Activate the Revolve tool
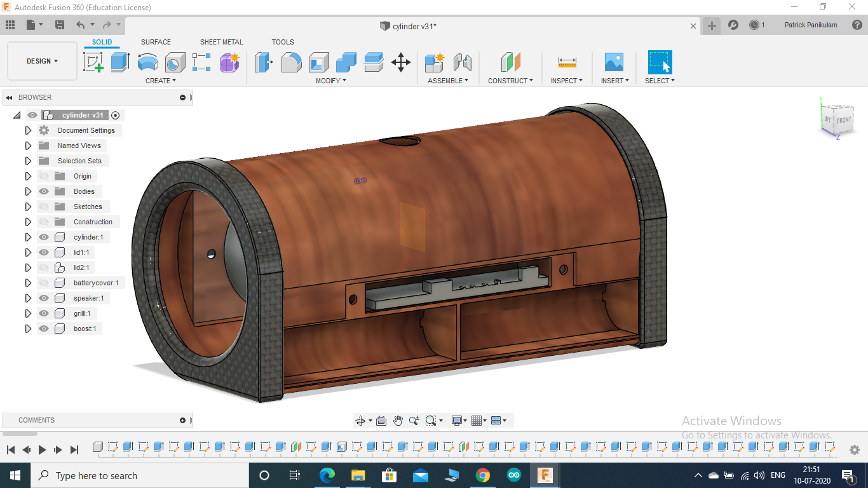 click(148, 62)
